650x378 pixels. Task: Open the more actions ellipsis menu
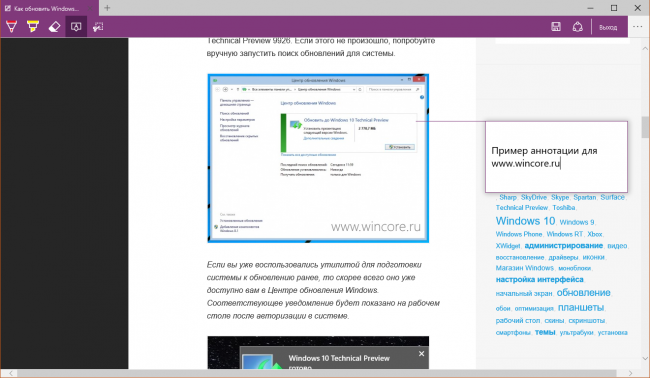click(x=638, y=27)
